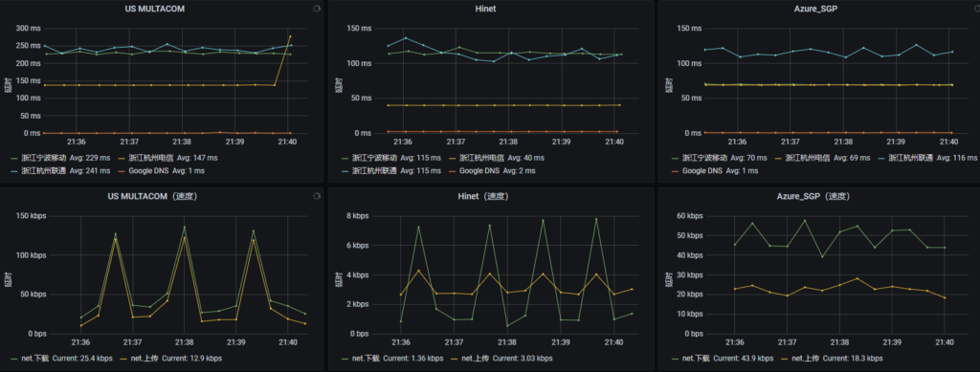Click net.上传 color swatch in US MULTACOM（速度）legend

pyautogui.click(x=123, y=359)
